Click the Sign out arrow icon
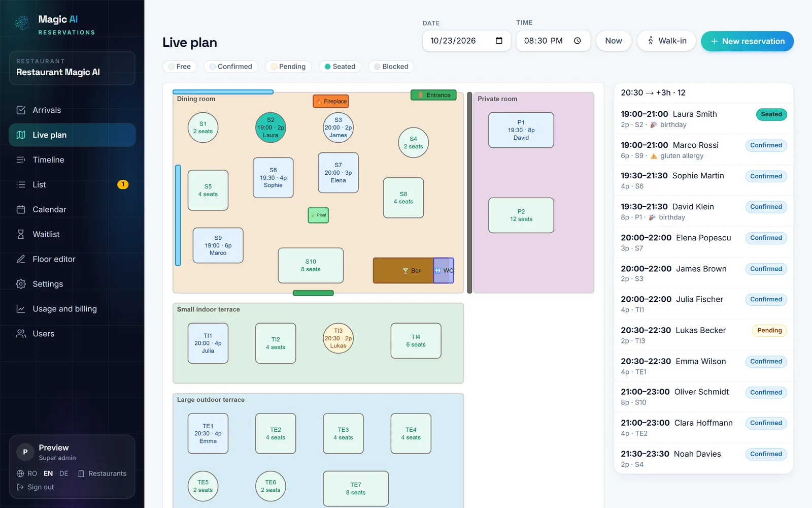Image resolution: width=812 pixels, height=508 pixels. [x=20, y=487]
